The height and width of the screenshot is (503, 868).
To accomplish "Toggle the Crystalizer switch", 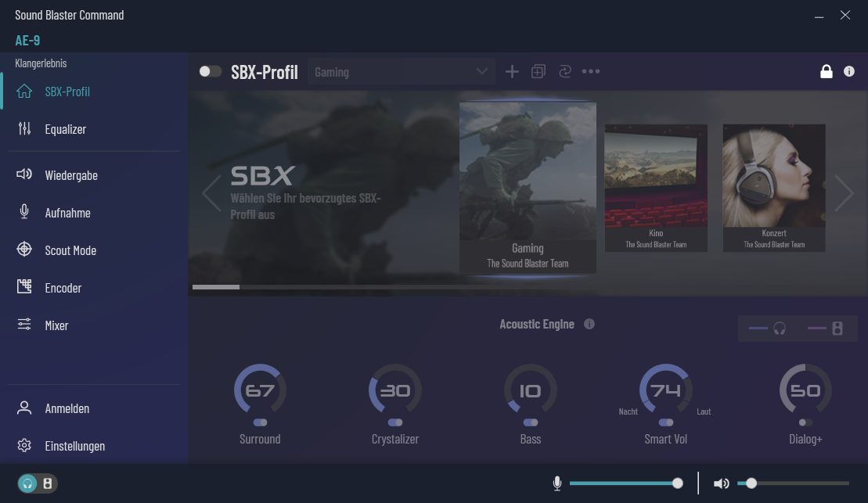I will tap(394, 422).
